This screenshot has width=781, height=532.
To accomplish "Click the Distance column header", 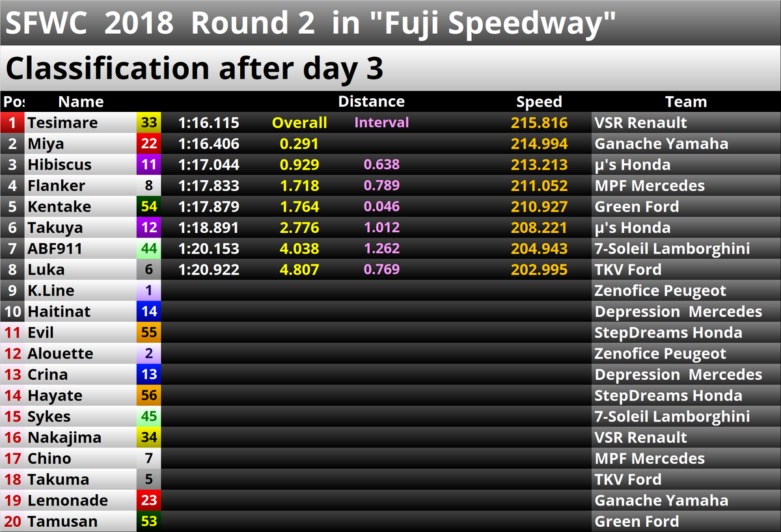I will pos(371,101).
